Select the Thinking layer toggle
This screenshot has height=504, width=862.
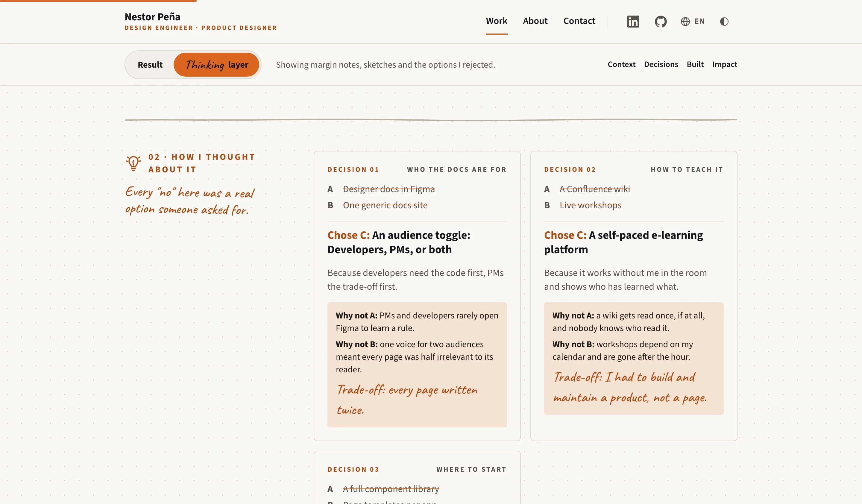[x=216, y=65]
